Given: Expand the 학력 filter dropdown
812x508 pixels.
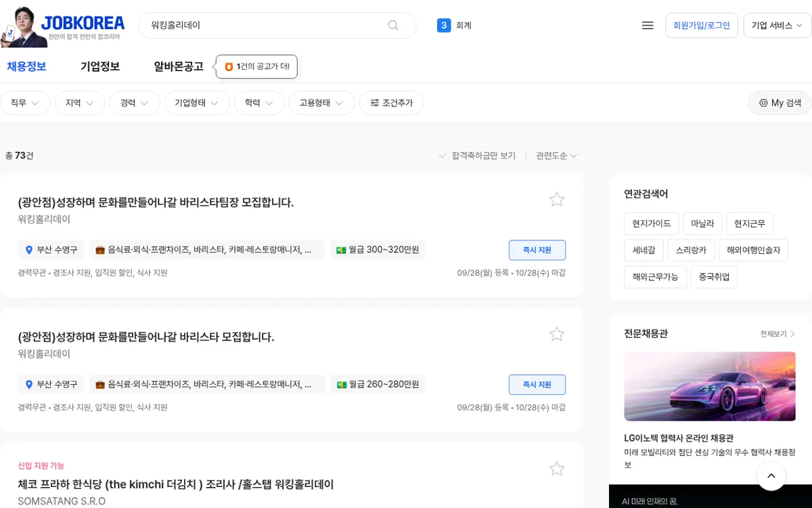Looking at the screenshot, I should point(259,103).
